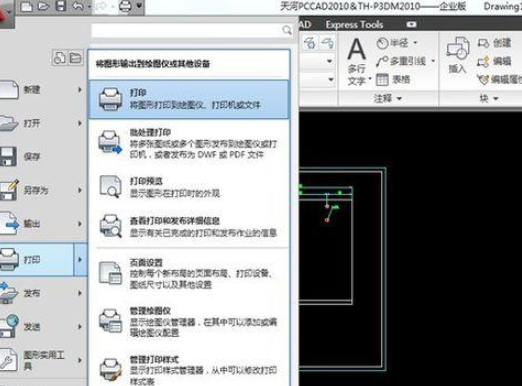Open the lower layer combo box dropdown
The image size is (522, 386).
point(330,80)
